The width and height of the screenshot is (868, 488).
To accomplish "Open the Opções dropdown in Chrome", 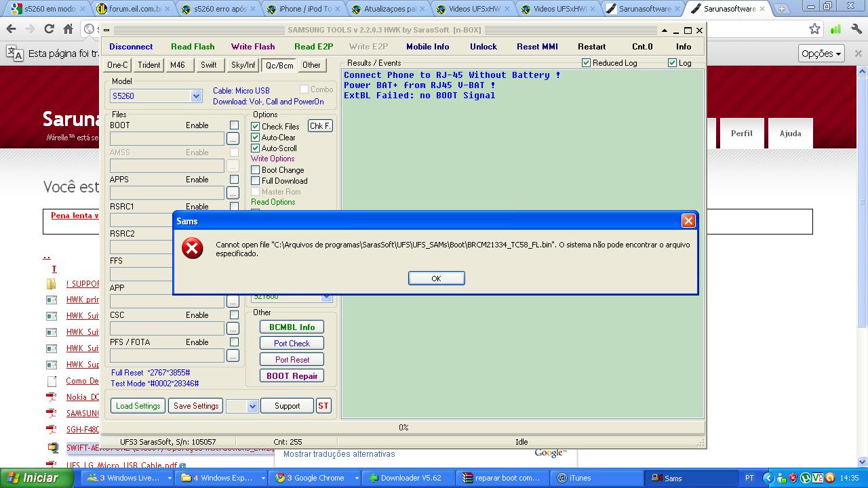I will 821,54.
